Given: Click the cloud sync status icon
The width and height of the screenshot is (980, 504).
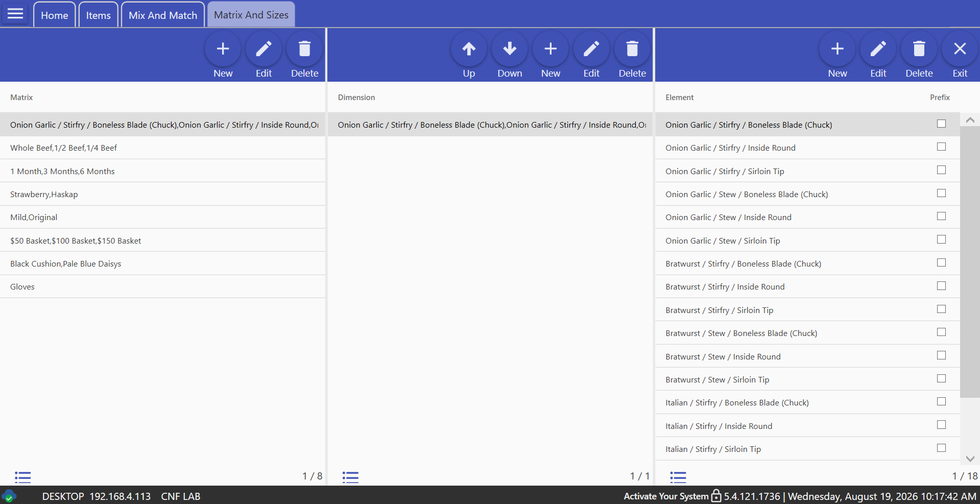Looking at the screenshot, I should click(9, 496).
